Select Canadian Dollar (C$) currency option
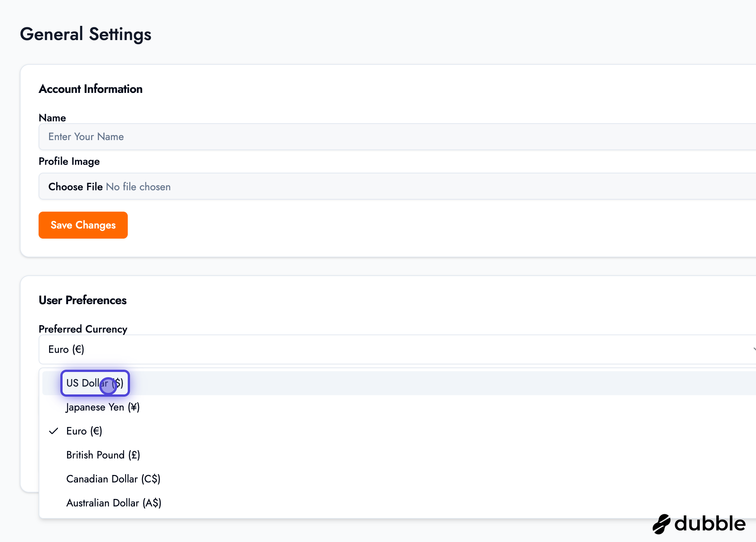 click(113, 479)
